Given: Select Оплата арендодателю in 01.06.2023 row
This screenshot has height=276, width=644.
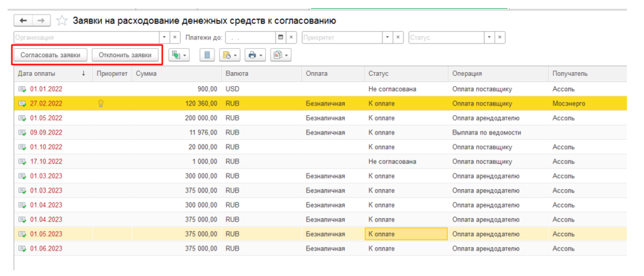Looking at the screenshot, I should coord(497,249).
